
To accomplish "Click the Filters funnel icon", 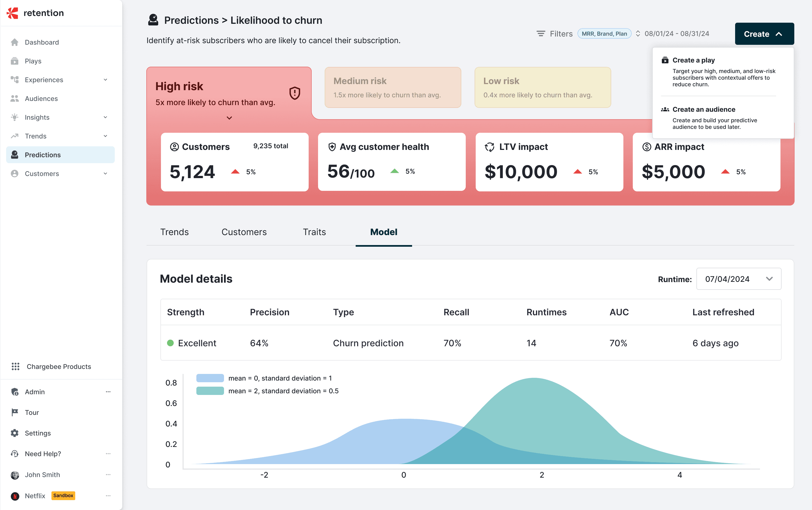I will point(541,34).
